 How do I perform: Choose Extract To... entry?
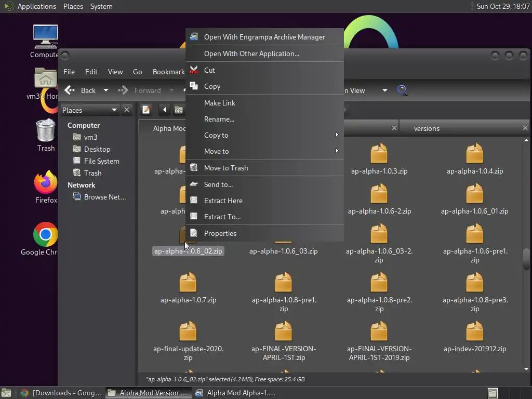264,217
